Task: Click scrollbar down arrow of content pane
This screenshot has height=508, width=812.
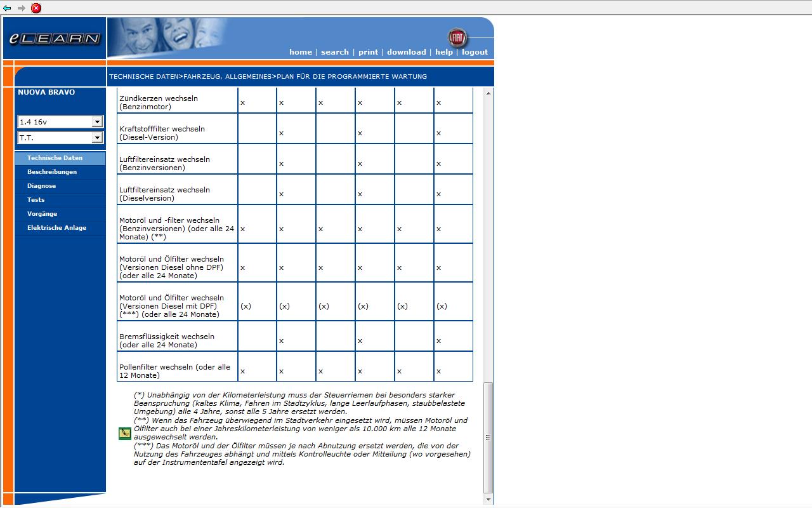Action: [488, 500]
